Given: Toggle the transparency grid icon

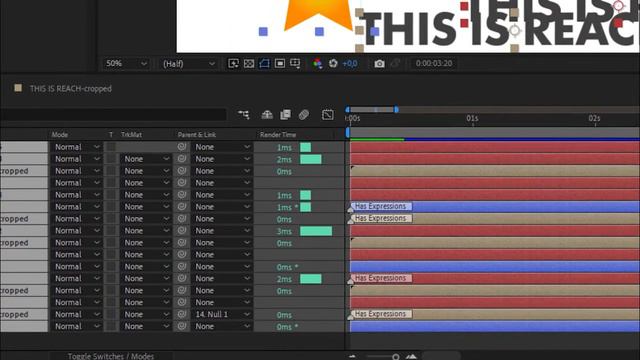Looking at the screenshot, I should pyautogui.click(x=249, y=63).
